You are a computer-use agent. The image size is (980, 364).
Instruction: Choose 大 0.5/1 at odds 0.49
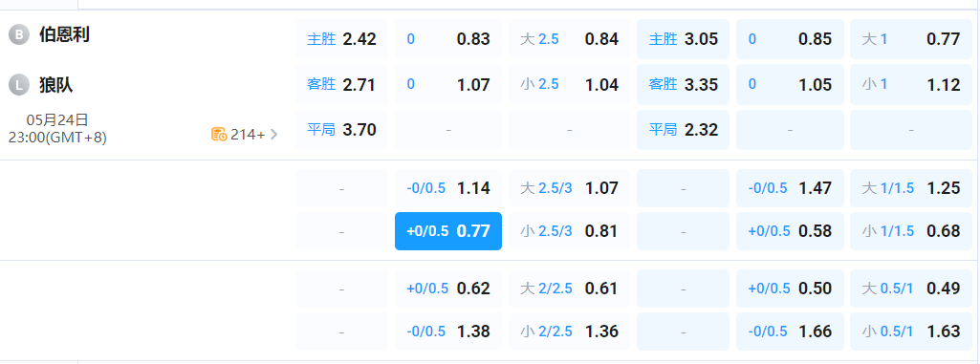[x=911, y=289]
